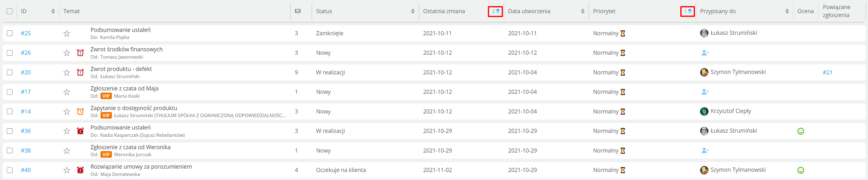
Task: Check the checkbox for ticket #40
Action: [10, 170]
